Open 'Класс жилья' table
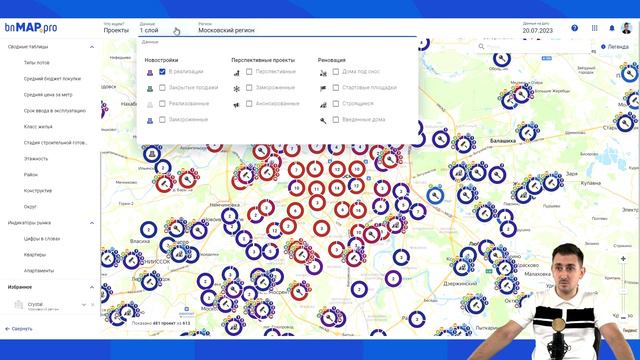 [38, 127]
